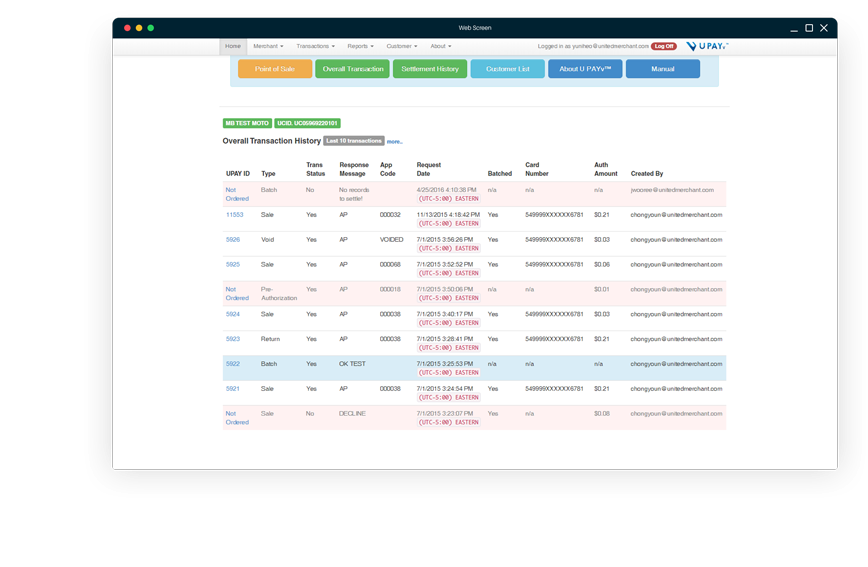Image resolution: width=868 pixels, height=567 pixels.
Task: Maximize the Web Screen window
Action: (x=809, y=28)
